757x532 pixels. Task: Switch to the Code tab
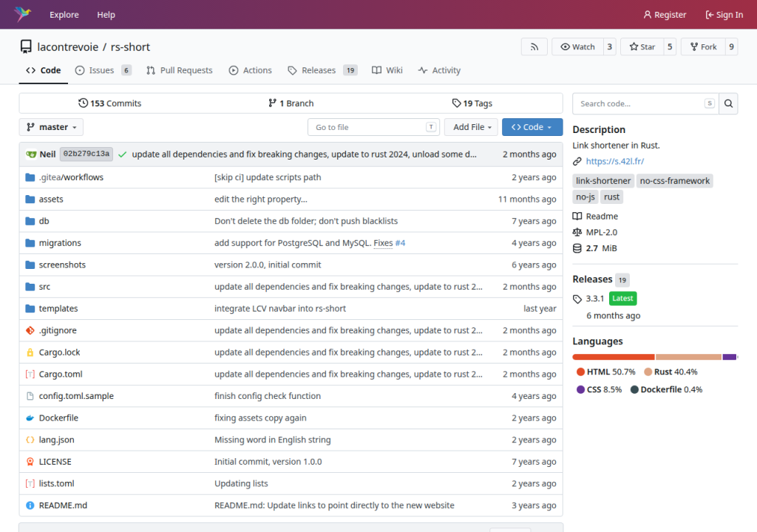click(x=44, y=70)
